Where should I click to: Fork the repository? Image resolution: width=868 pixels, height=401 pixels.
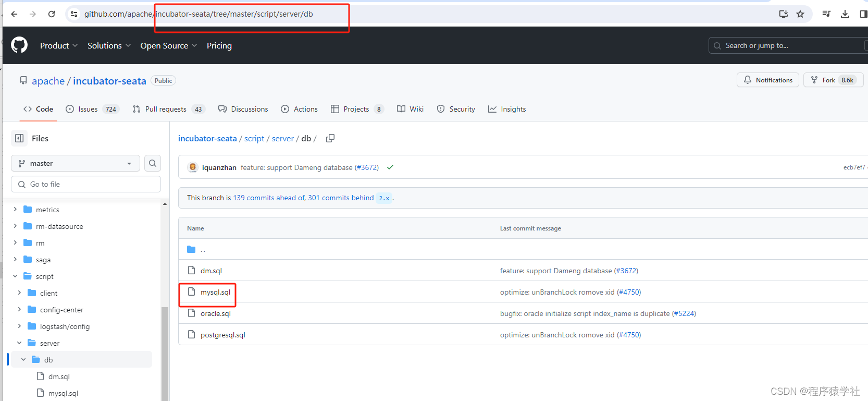tap(834, 80)
